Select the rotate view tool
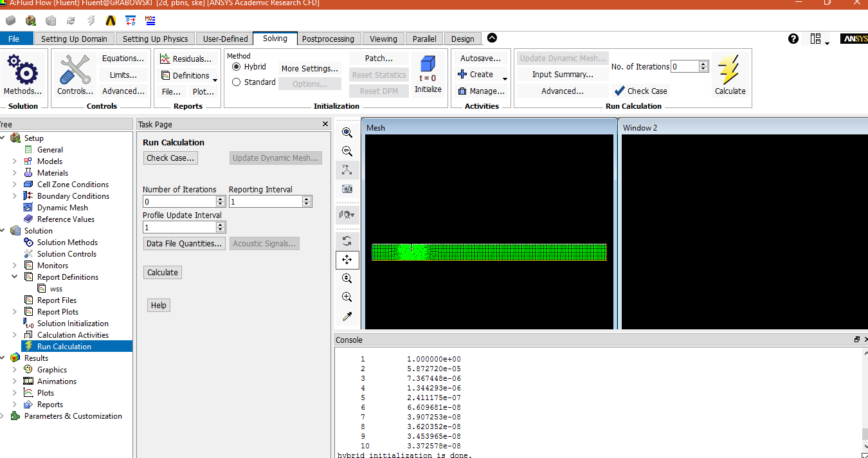The image size is (868, 458). (x=347, y=241)
